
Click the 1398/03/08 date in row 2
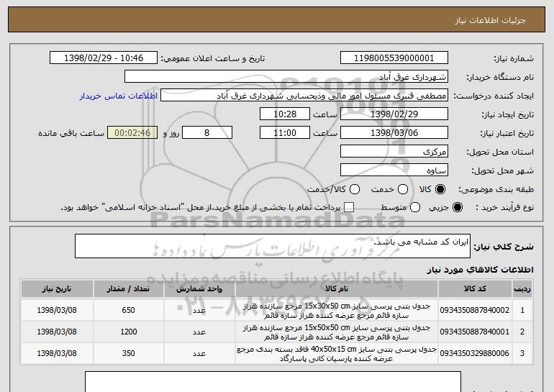click(x=57, y=332)
